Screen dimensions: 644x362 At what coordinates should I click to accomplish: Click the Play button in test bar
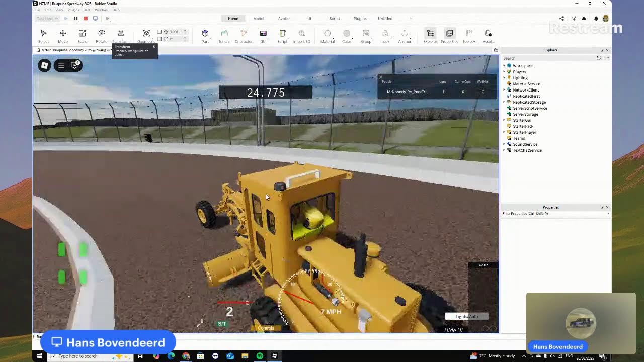pos(66,19)
